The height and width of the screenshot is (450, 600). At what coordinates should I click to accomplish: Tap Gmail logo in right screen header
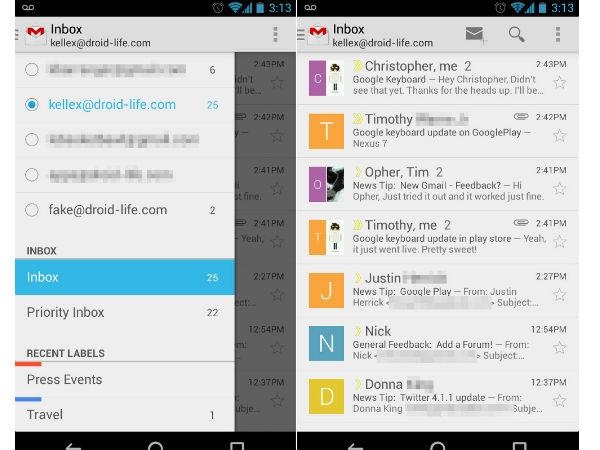click(x=318, y=35)
